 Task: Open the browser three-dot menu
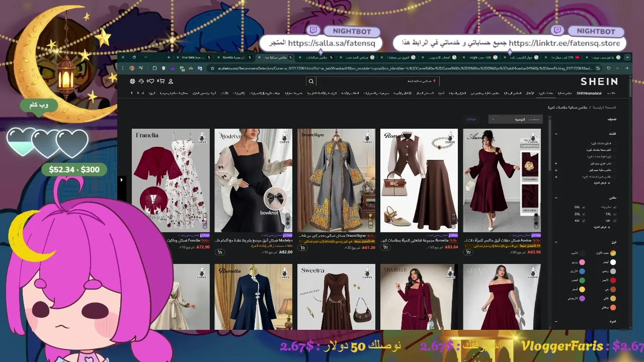pyautogui.click(x=122, y=68)
